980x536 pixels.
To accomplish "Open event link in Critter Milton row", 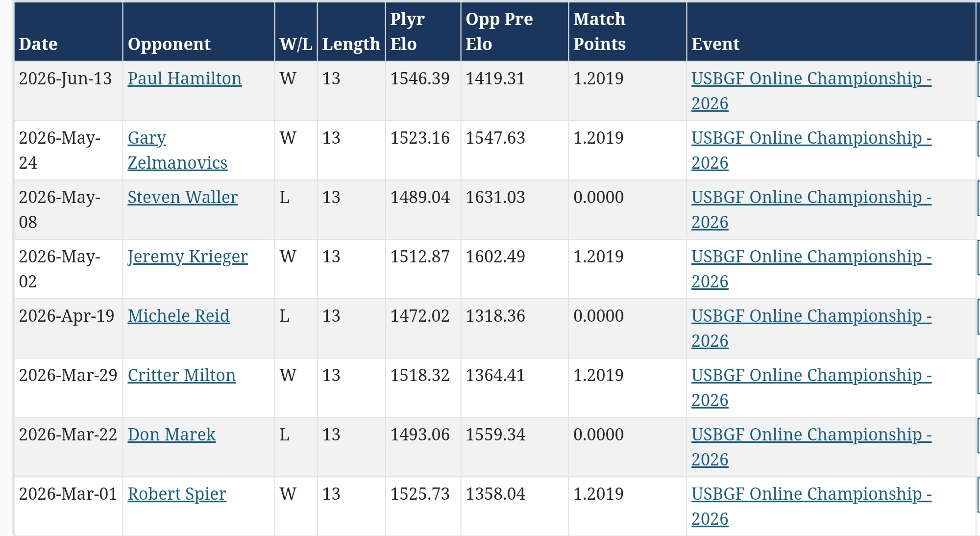I will tap(811, 387).
